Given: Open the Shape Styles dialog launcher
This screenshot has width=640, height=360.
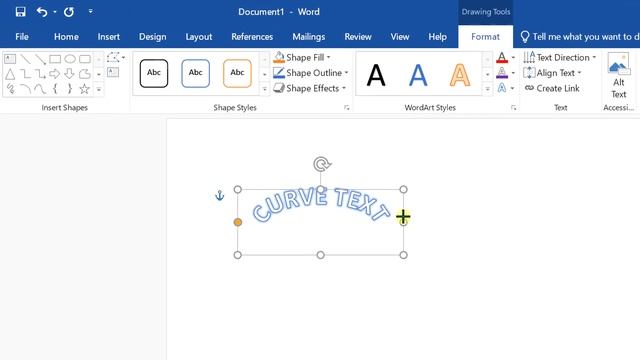Looking at the screenshot, I should coord(347,108).
